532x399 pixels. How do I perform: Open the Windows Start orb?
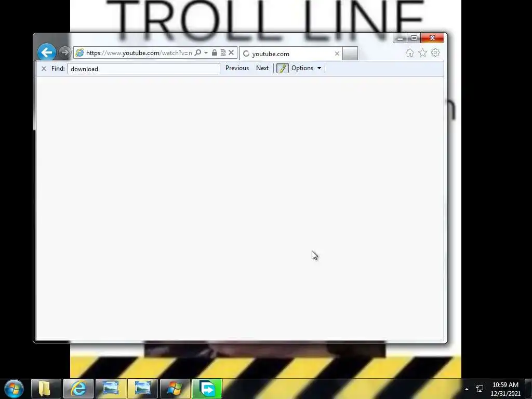pyautogui.click(x=14, y=389)
